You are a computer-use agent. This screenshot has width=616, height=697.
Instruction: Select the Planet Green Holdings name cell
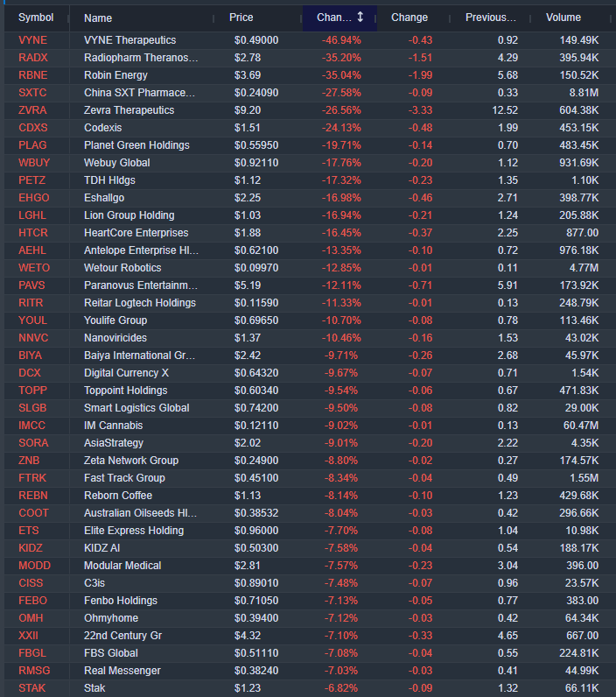point(136,145)
